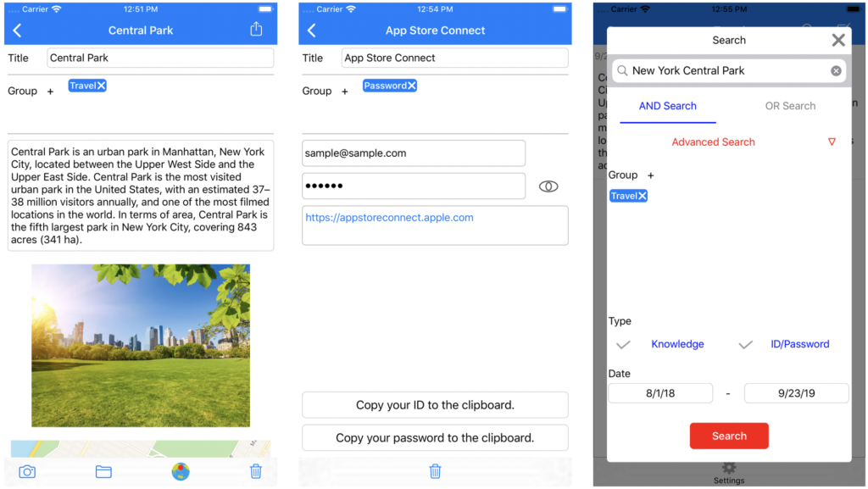Image resolution: width=868 pixels, height=489 pixels.
Task: Open the start date field 8/1/18
Action: click(660, 393)
